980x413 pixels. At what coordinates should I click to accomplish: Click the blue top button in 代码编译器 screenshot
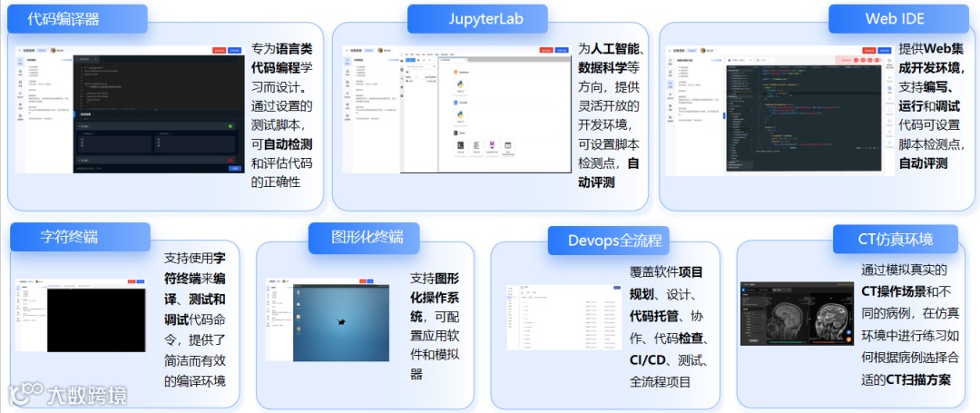(x=234, y=51)
